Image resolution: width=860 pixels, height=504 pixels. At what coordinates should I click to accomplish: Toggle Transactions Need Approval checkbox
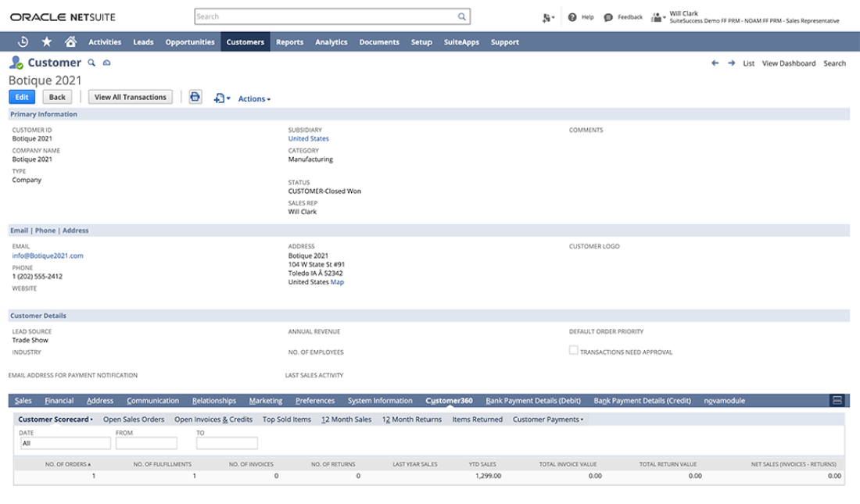(x=573, y=351)
